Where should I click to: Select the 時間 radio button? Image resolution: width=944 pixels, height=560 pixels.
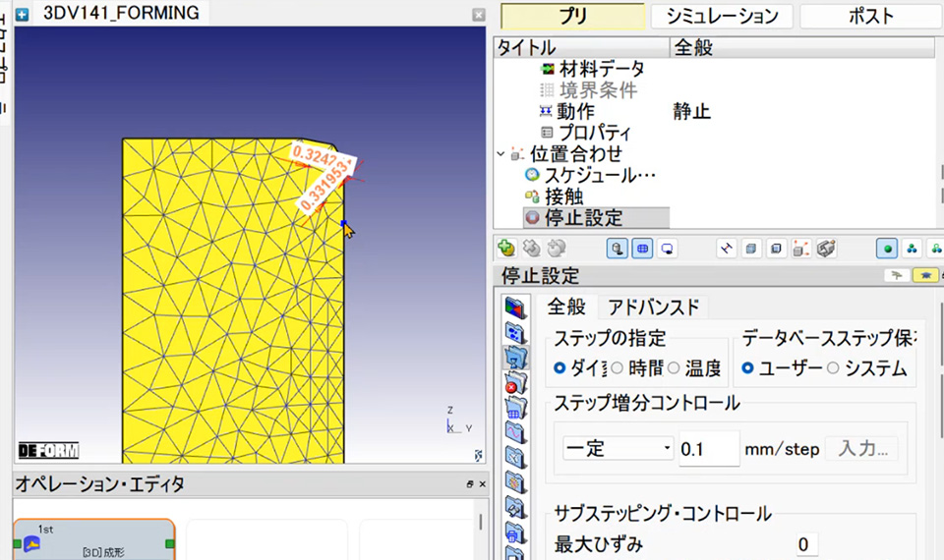[x=618, y=367]
